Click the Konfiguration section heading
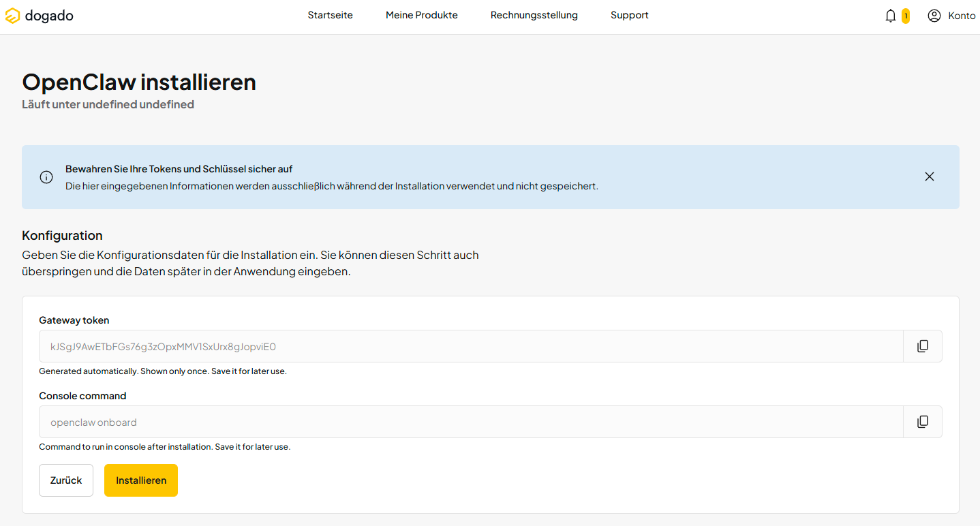This screenshot has height=526, width=980. point(62,236)
